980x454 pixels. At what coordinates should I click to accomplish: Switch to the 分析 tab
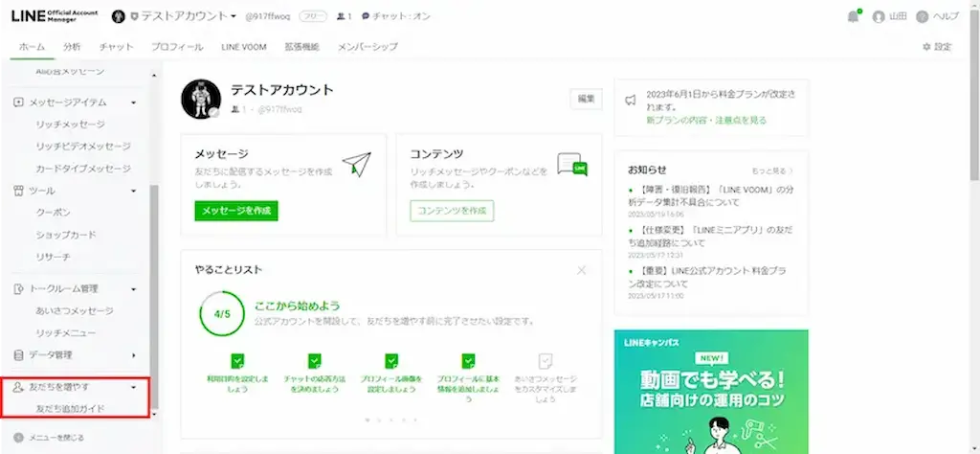(x=72, y=47)
